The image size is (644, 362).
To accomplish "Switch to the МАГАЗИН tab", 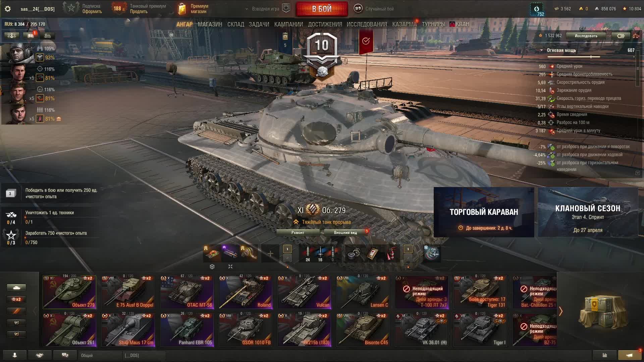I will [x=210, y=24].
